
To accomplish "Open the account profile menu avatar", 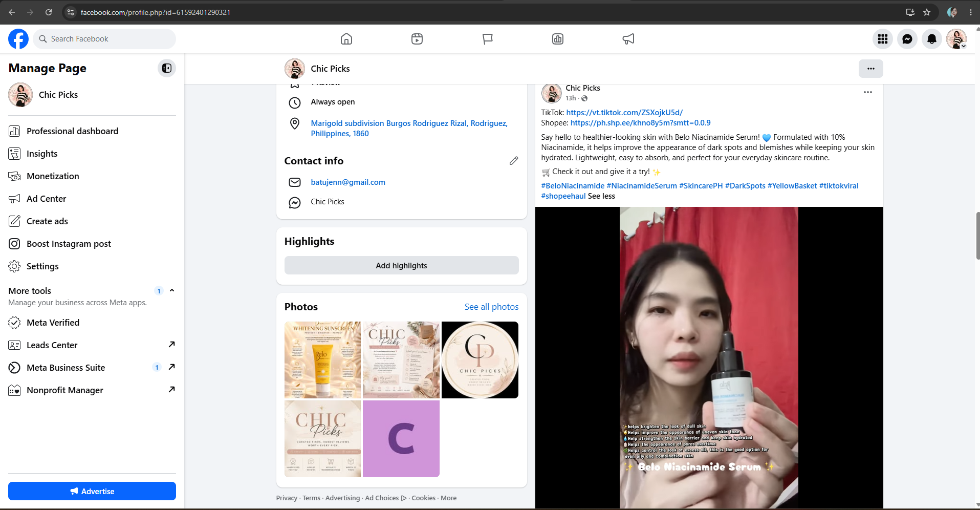I will [956, 39].
